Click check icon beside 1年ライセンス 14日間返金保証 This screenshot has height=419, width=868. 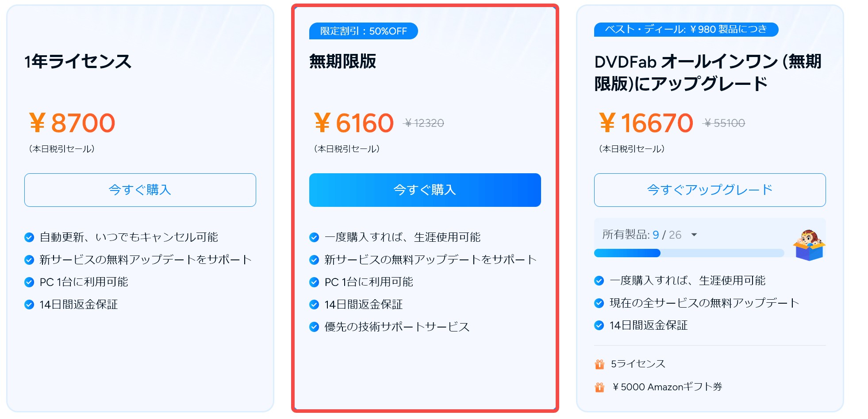[29, 305]
